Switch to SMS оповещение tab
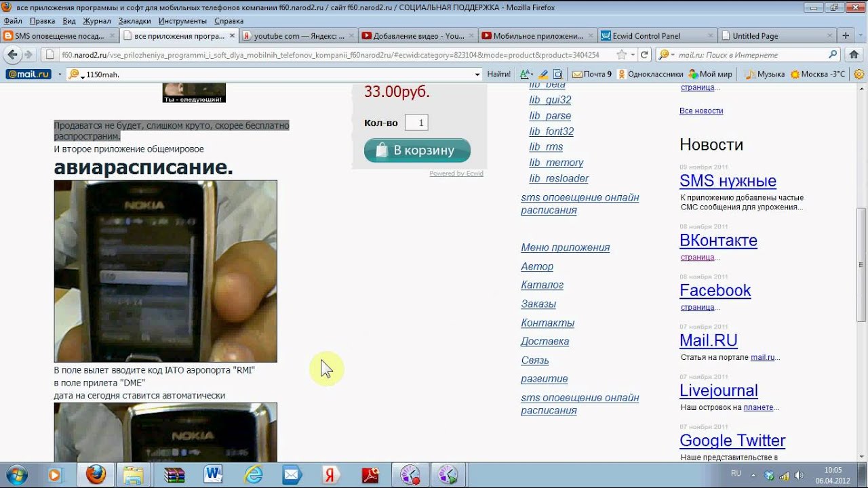Screen dimensions: 868x488 (60, 36)
